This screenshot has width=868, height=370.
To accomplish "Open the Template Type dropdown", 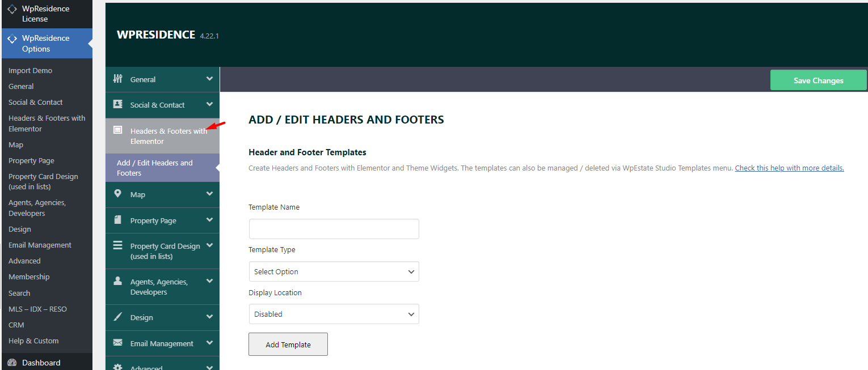I will point(333,271).
